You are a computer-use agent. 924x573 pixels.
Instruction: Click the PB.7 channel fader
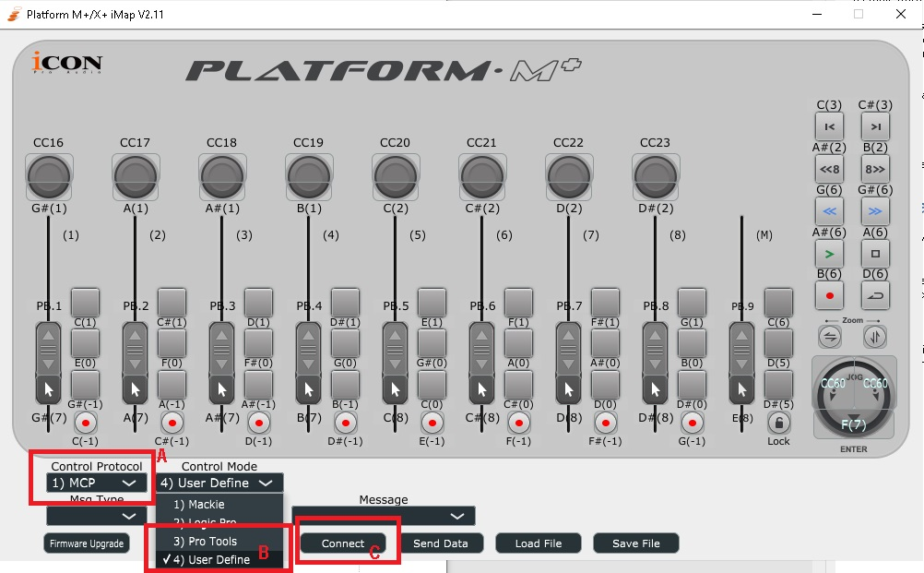tap(568, 363)
